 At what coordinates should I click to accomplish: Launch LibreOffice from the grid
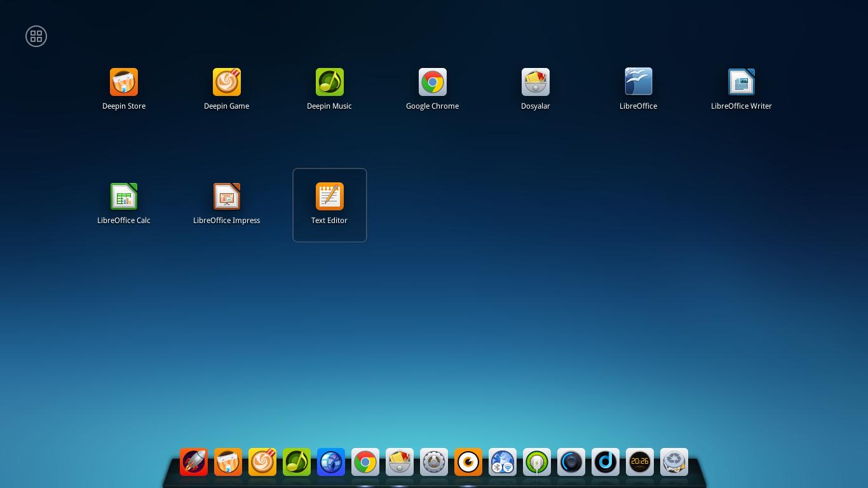(639, 82)
